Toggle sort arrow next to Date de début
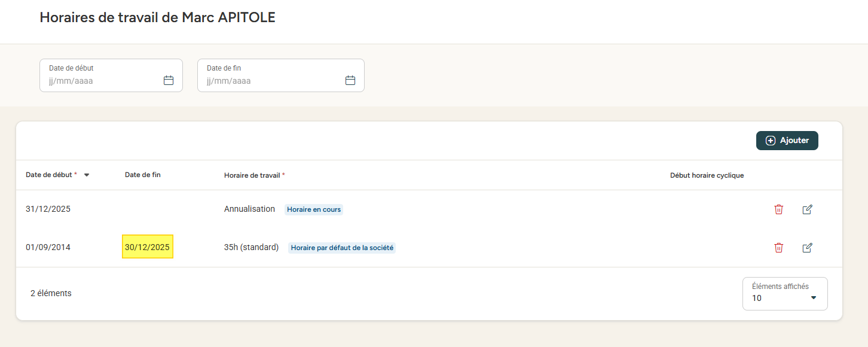868x347 pixels. click(x=87, y=175)
